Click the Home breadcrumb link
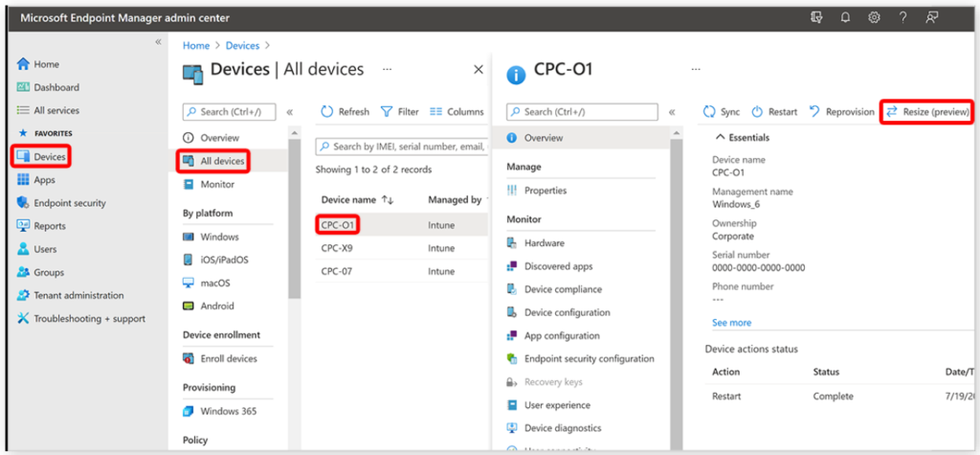 pos(195,46)
